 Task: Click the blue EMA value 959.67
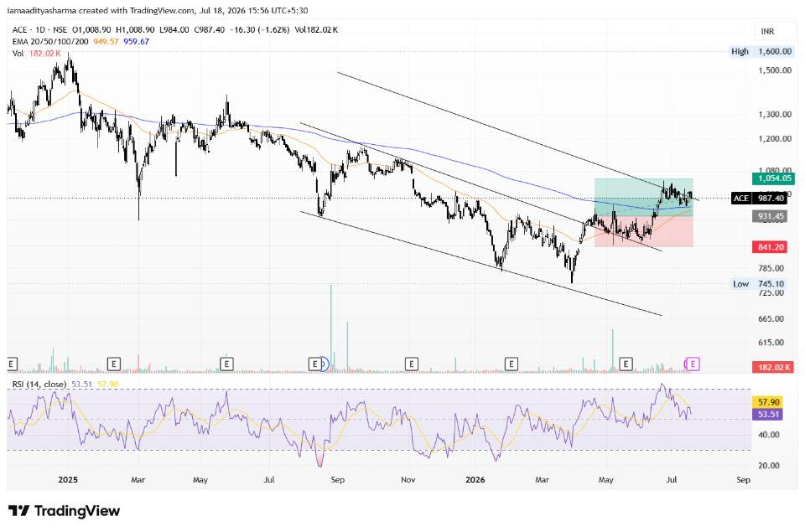(x=136, y=42)
